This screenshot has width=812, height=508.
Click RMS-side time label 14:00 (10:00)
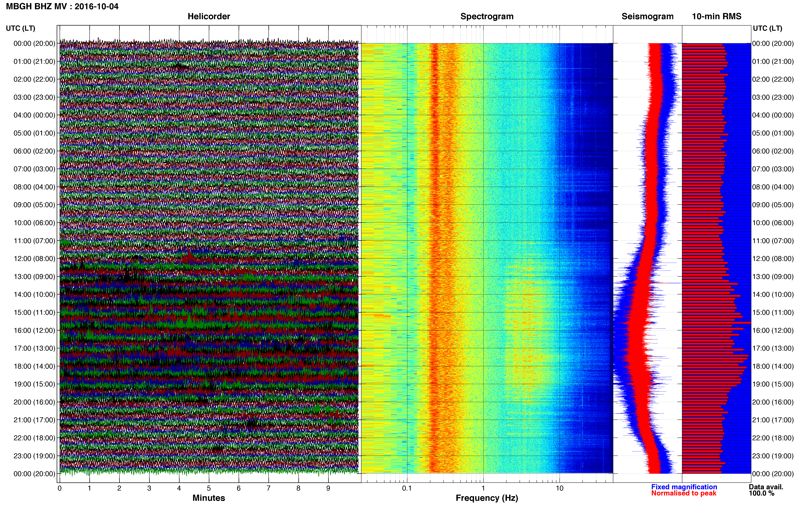tap(773, 295)
